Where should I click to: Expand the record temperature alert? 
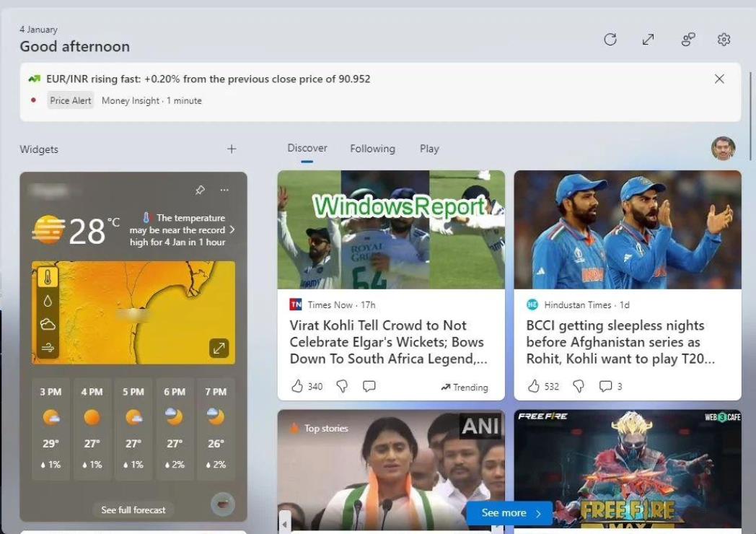232,229
